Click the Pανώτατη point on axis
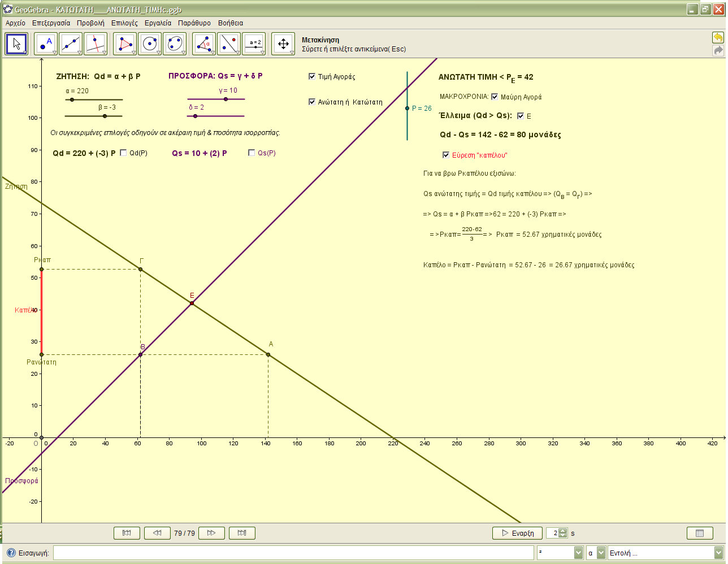Screen dimensions: 728x564 (41, 354)
